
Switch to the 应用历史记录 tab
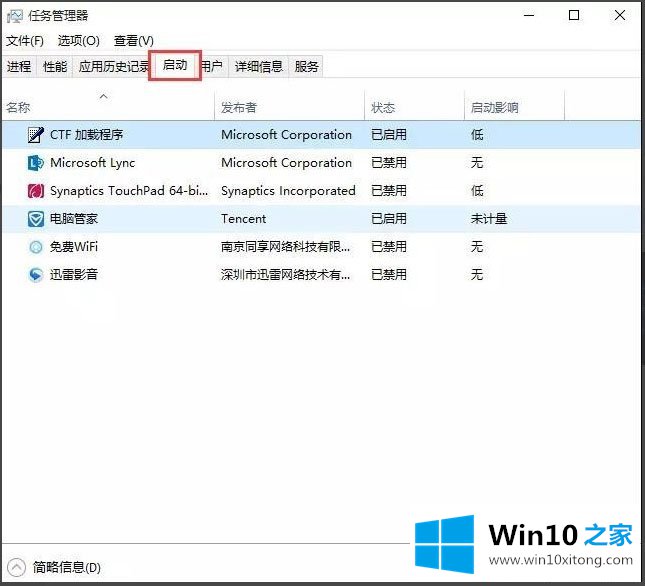113,66
